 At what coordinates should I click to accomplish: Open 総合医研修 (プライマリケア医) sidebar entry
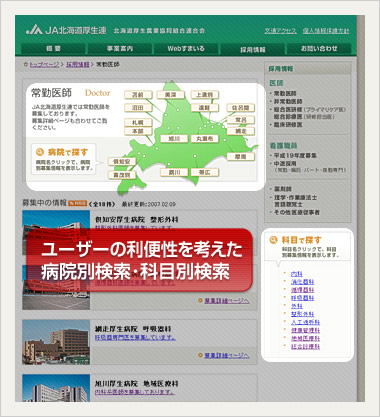click(x=310, y=109)
